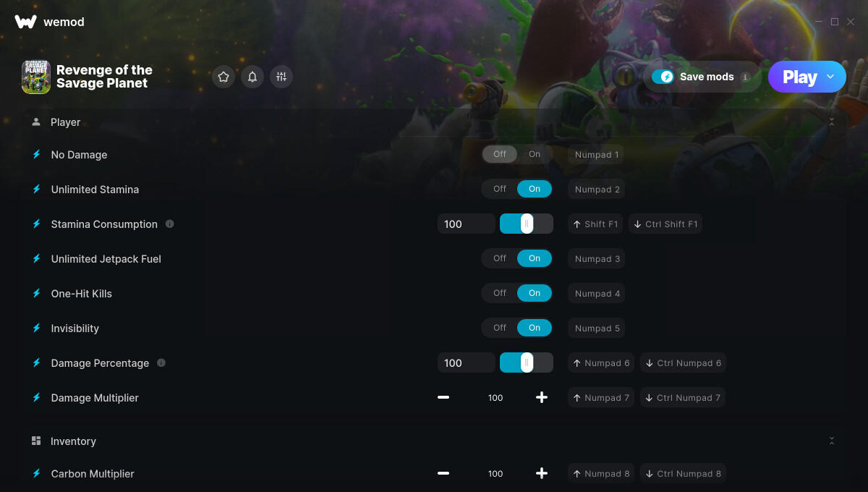This screenshot has height=492, width=868.
Task: Click Damage Multiplier plus icon
Action: tap(542, 398)
